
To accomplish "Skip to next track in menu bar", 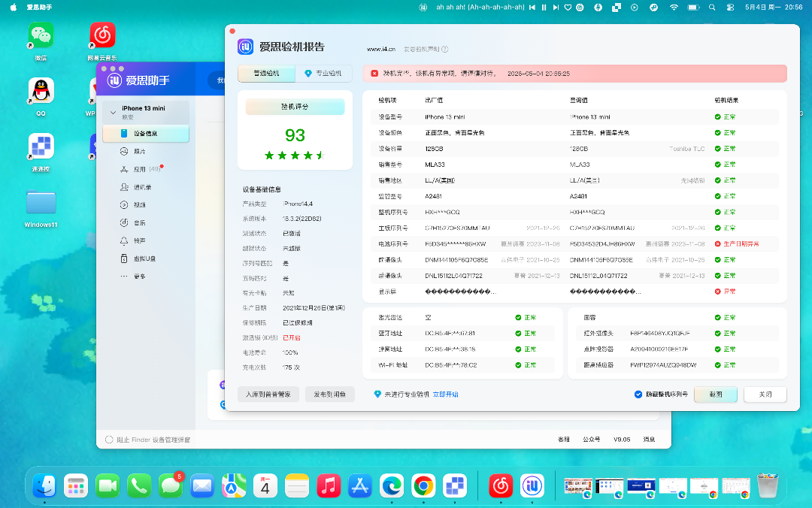I will 556,8.
